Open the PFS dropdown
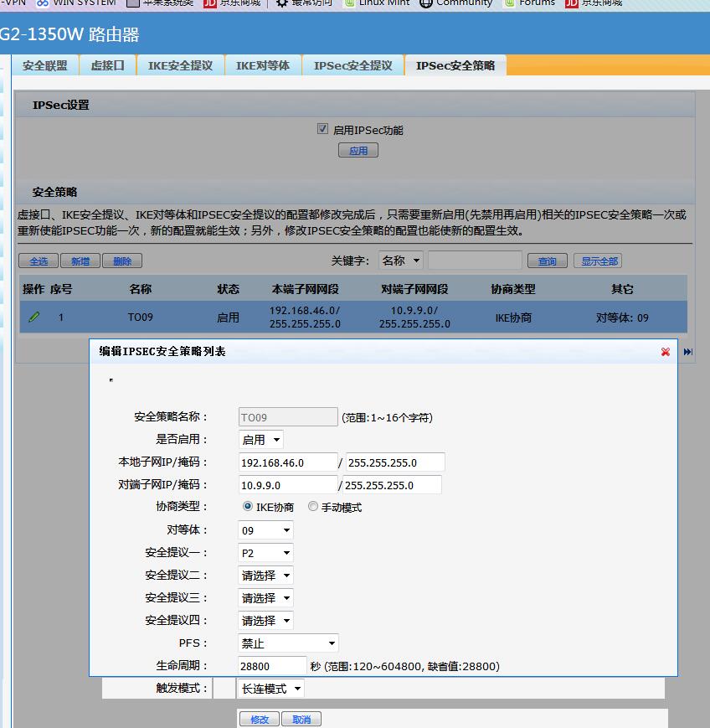This screenshot has height=728, width=710. [x=288, y=643]
